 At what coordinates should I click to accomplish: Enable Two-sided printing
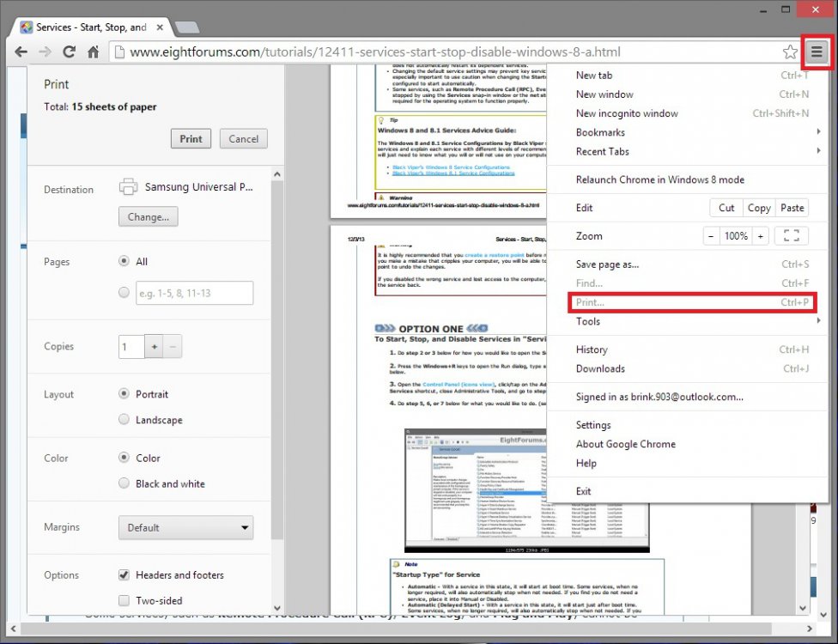(124, 600)
